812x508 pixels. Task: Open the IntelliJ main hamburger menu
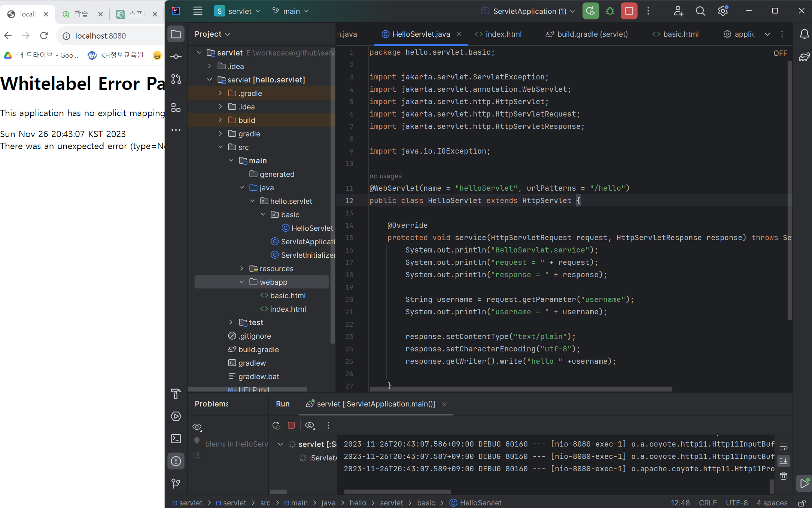click(198, 11)
